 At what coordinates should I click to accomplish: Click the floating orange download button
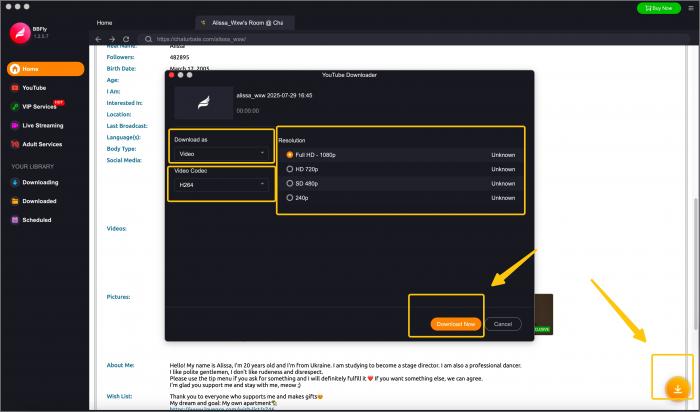tap(677, 388)
